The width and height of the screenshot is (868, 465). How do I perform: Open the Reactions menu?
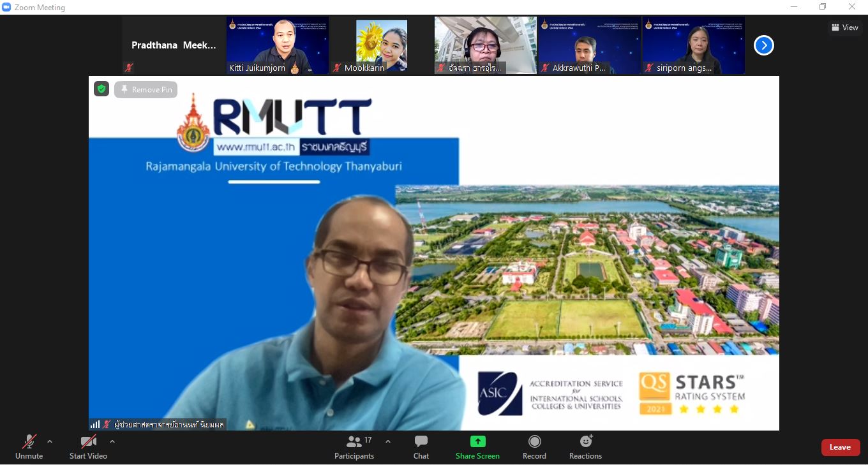click(x=585, y=447)
